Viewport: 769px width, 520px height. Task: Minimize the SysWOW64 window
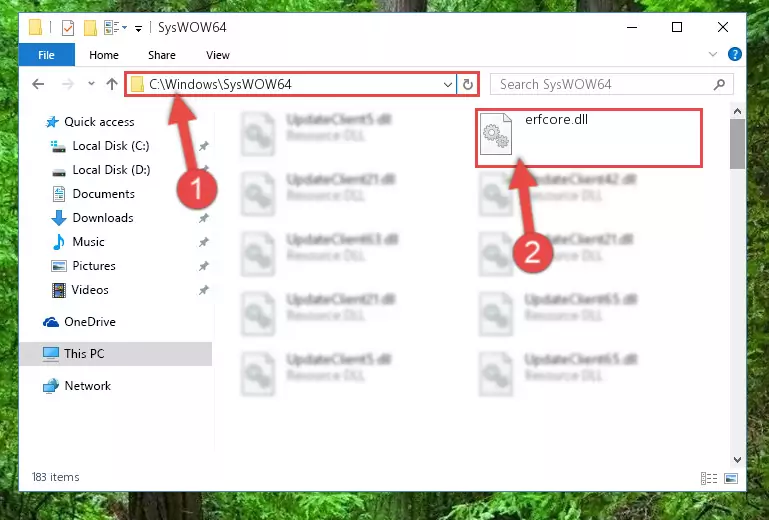pos(632,27)
